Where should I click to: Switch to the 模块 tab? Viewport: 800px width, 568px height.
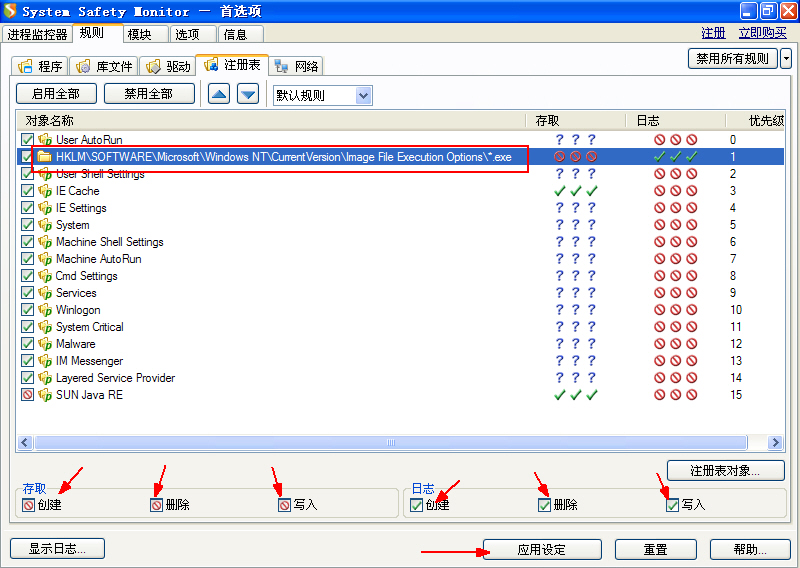(x=145, y=34)
